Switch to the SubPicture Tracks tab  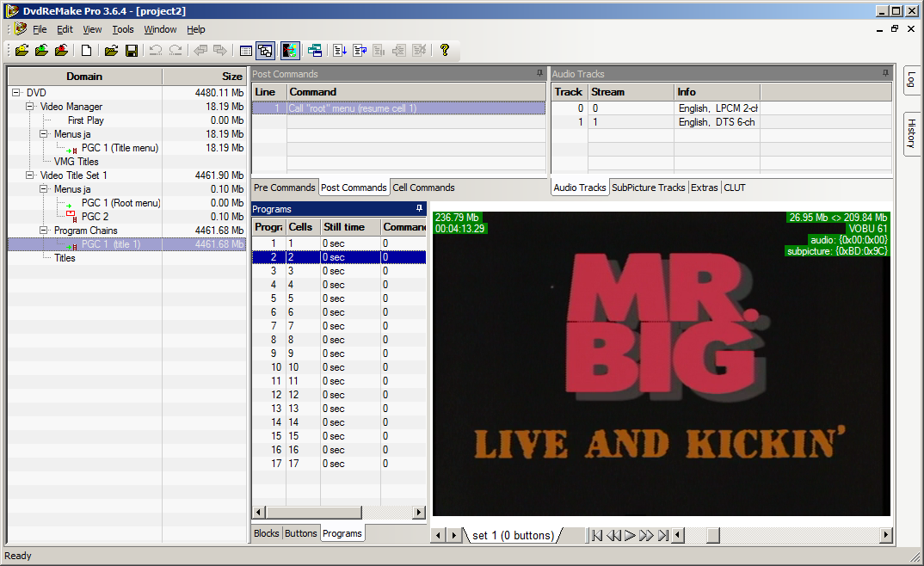648,188
